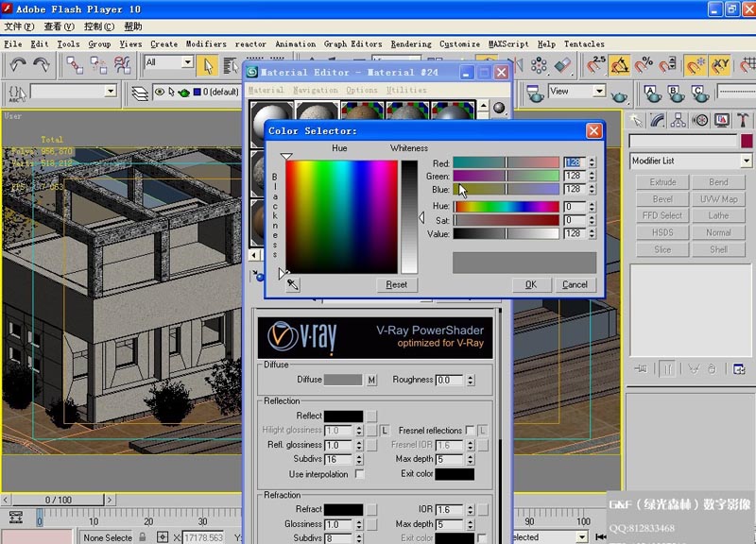
Task: Open the Customize menu
Action: (x=459, y=43)
